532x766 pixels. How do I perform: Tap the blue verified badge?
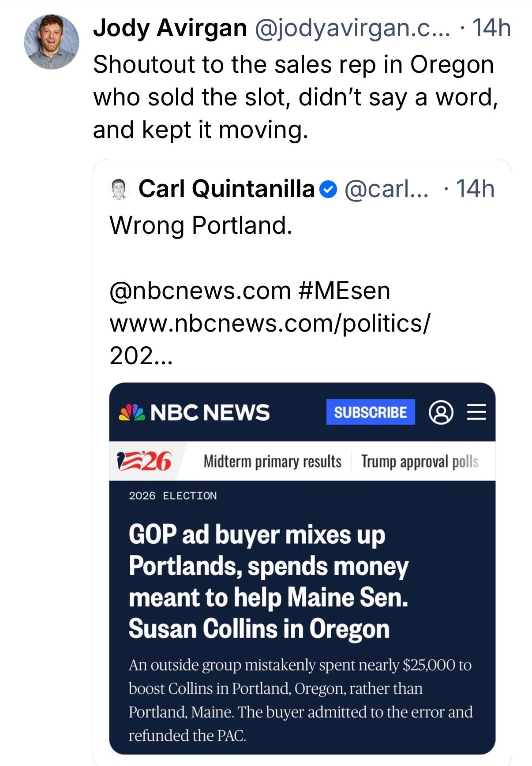click(328, 190)
